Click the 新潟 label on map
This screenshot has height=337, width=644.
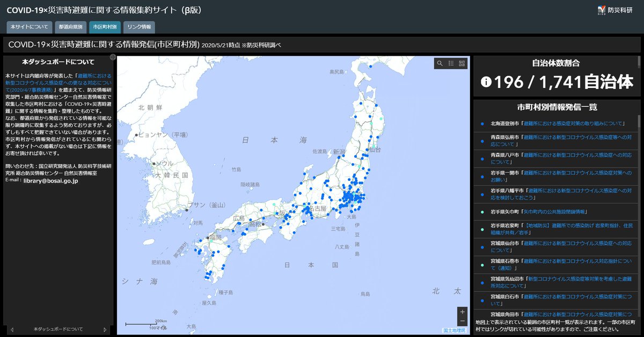point(338,151)
